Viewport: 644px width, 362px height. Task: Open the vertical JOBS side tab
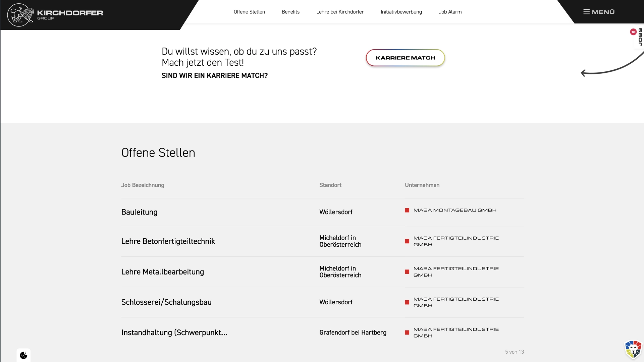(x=640, y=37)
